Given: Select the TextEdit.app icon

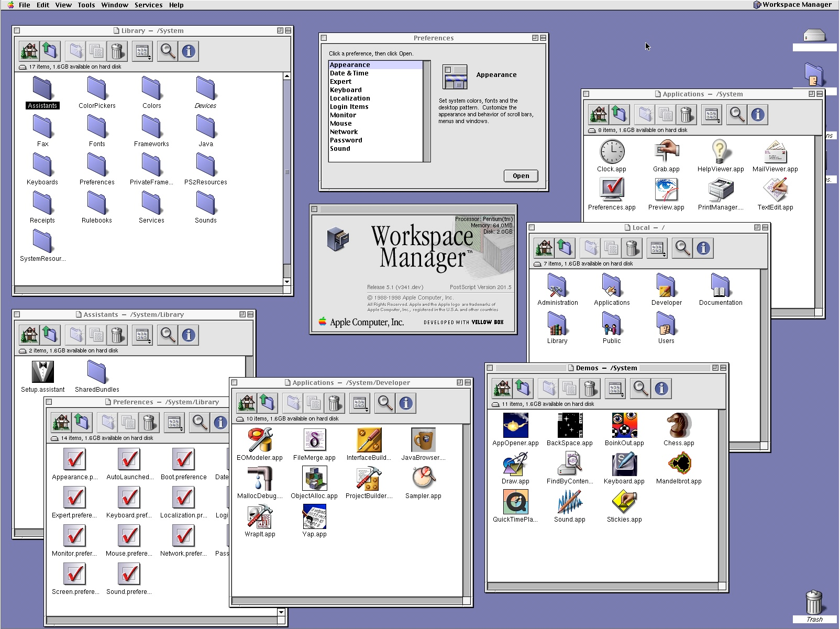Looking at the screenshot, I should (775, 190).
